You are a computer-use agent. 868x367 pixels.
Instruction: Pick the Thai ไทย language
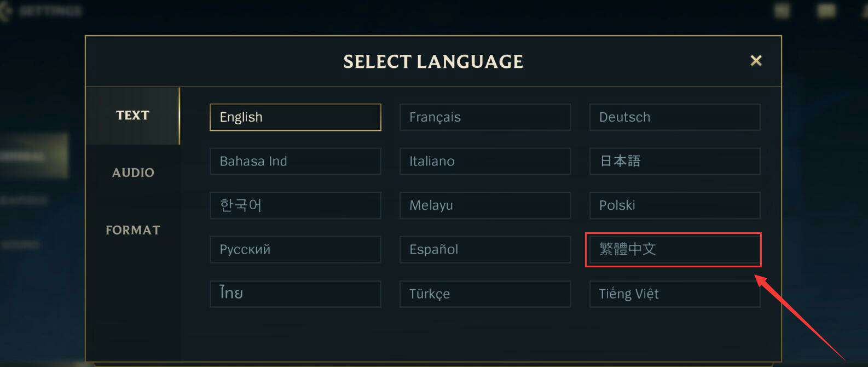295,294
